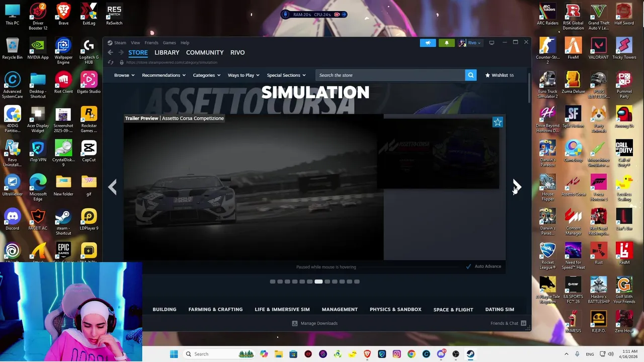Launch Rocket League desktop icon
644x362 pixels.
(547, 254)
